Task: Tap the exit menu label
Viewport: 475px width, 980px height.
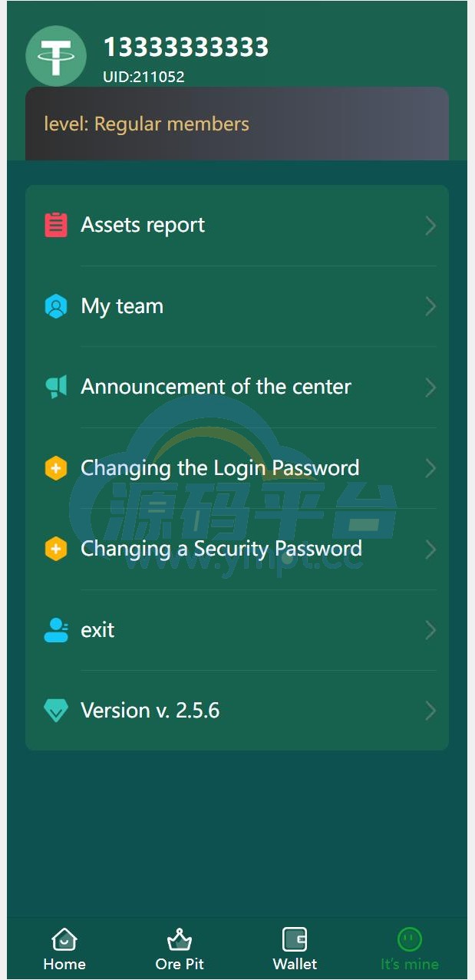Action: coord(97,630)
